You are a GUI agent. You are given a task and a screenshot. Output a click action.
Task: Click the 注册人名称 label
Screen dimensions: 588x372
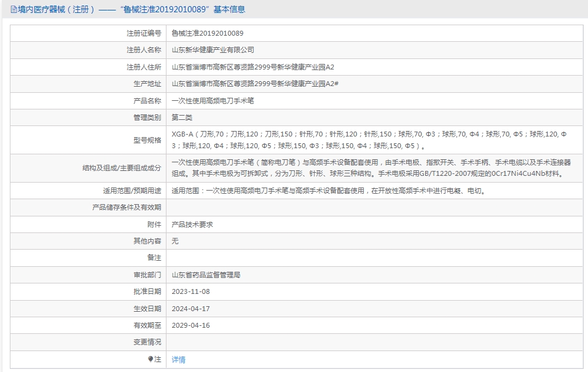(144, 50)
